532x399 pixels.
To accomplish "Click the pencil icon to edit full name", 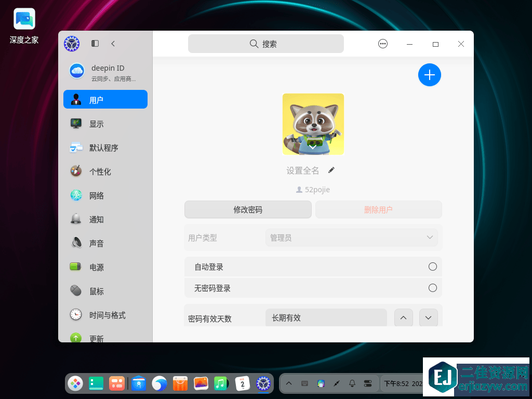I will (x=331, y=170).
